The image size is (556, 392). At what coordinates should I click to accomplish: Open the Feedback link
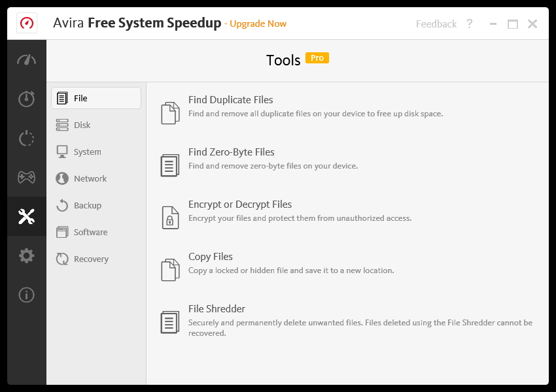click(436, 24)
